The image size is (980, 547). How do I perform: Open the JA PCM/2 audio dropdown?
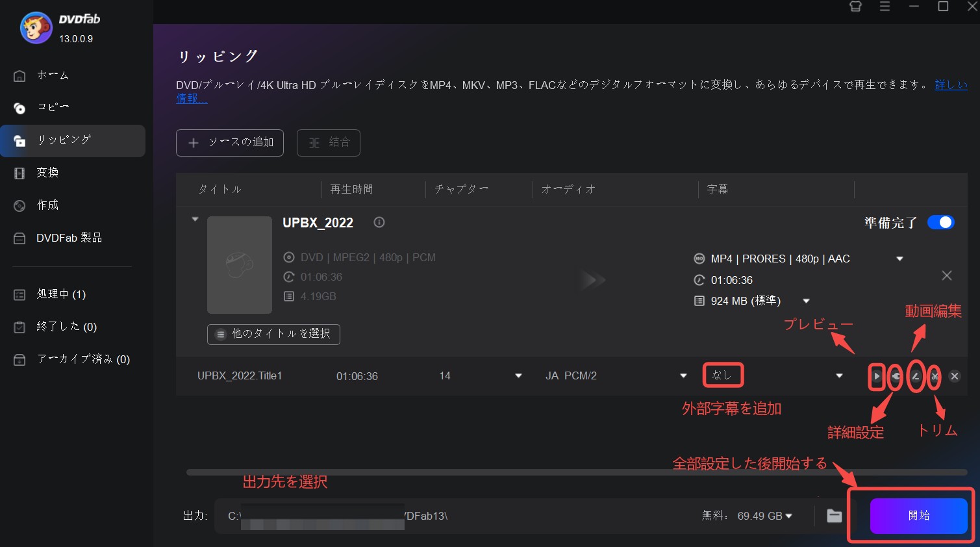tap(683, 376)
